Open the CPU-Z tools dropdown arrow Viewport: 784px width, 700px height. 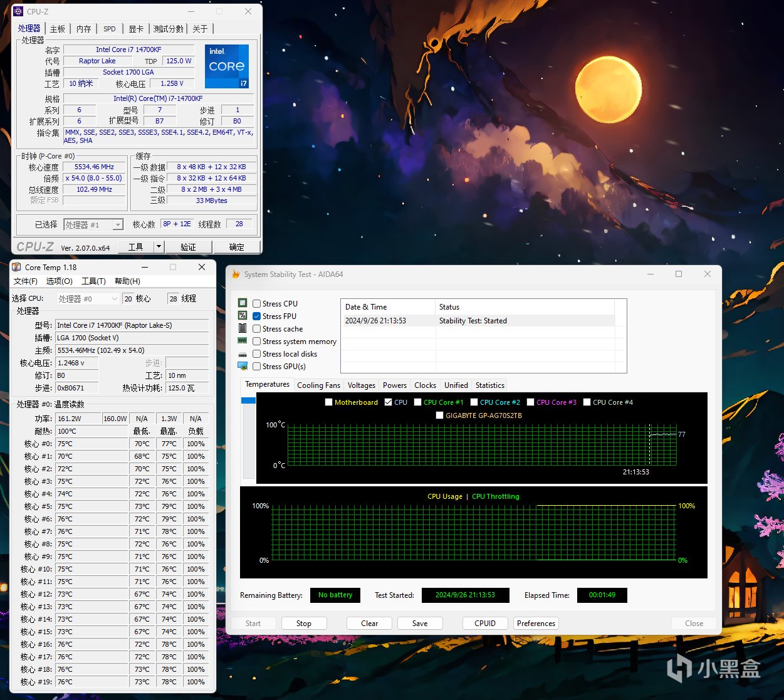(x=159, y=247)
